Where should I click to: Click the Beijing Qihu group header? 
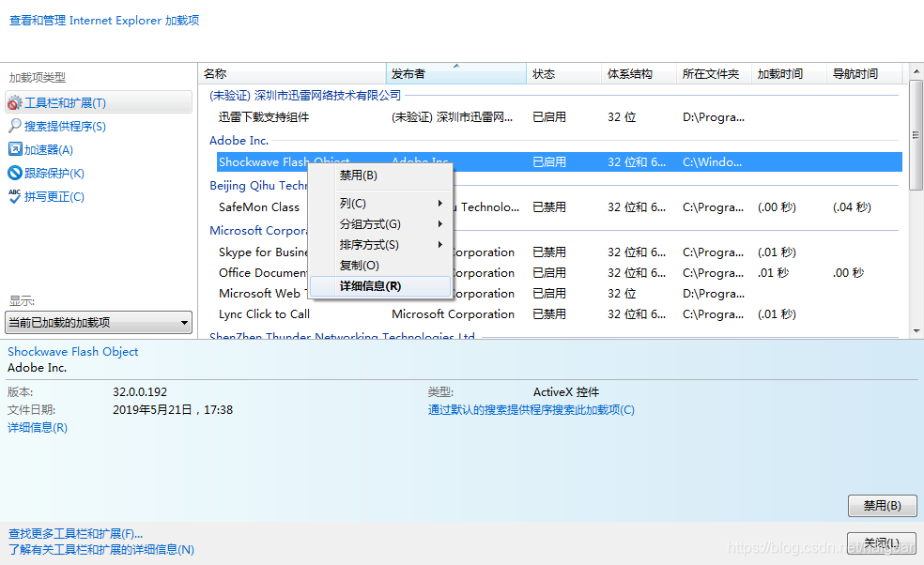coord(258,186)
